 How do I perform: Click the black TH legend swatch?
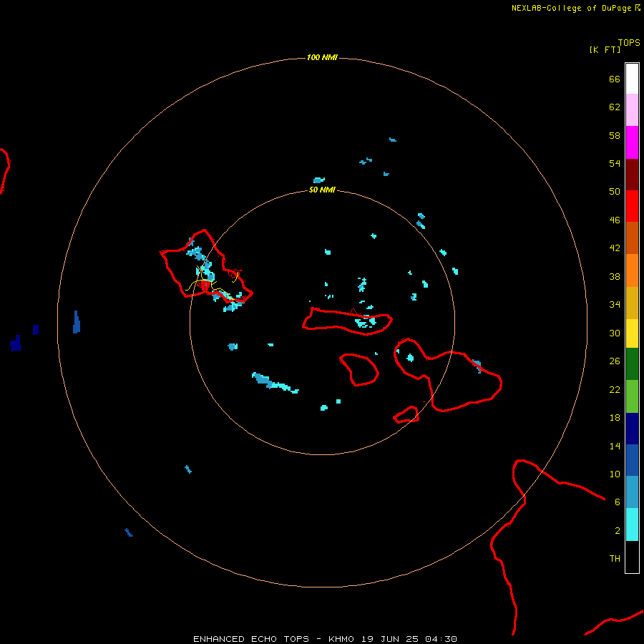[x=632, y=557]
